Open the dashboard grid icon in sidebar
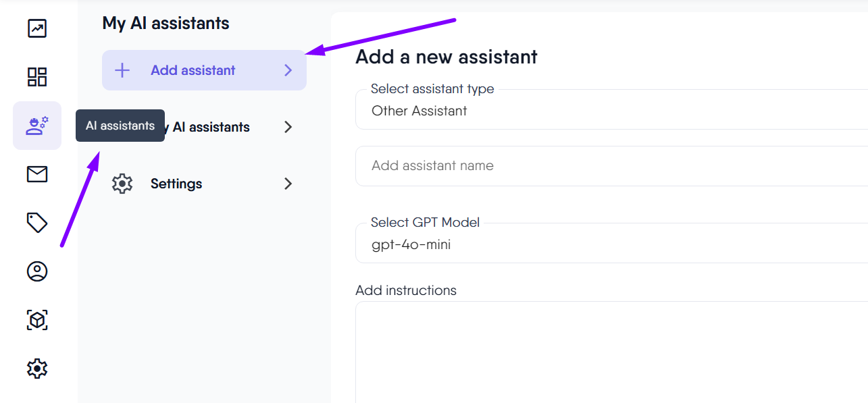868x403 pixels. (37, 77)
